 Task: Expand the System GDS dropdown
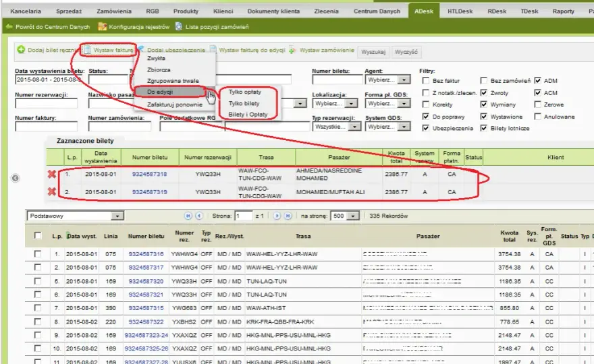(x=388, y=127)
